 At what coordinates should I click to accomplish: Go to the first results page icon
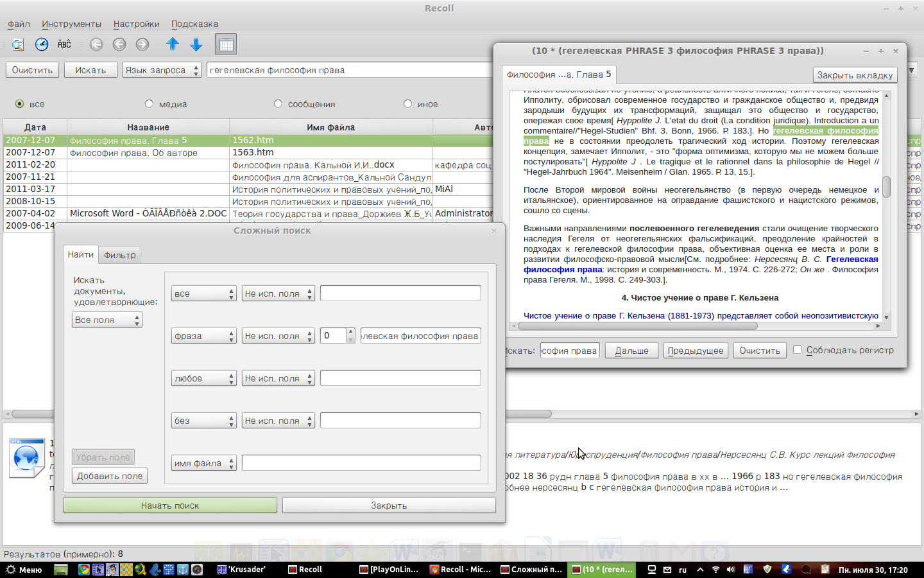coord(96,44)
